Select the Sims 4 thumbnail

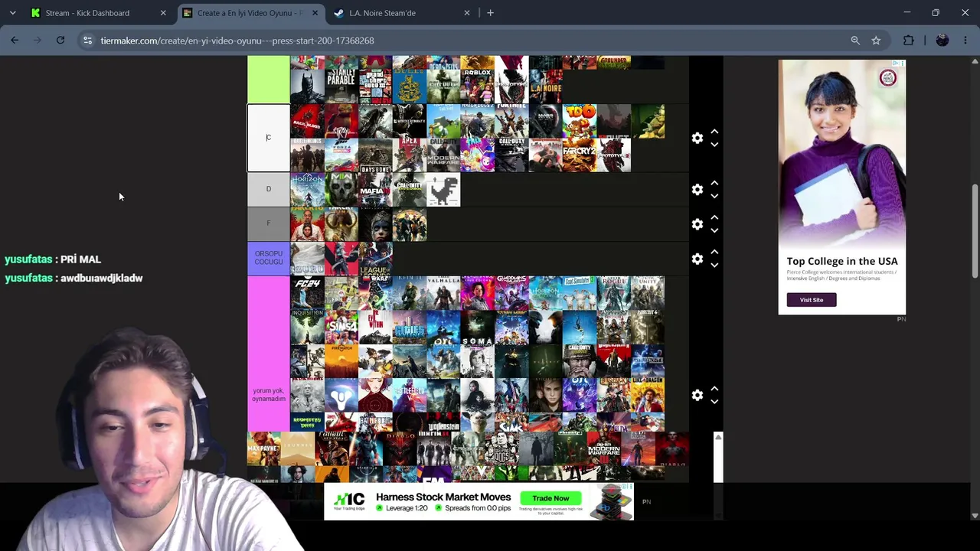coord(341,328)
